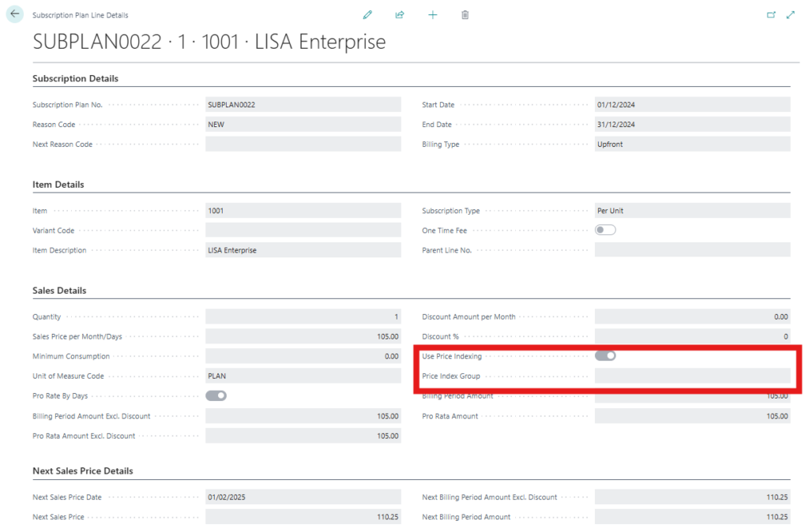Click the share icon

coord(400,15)
